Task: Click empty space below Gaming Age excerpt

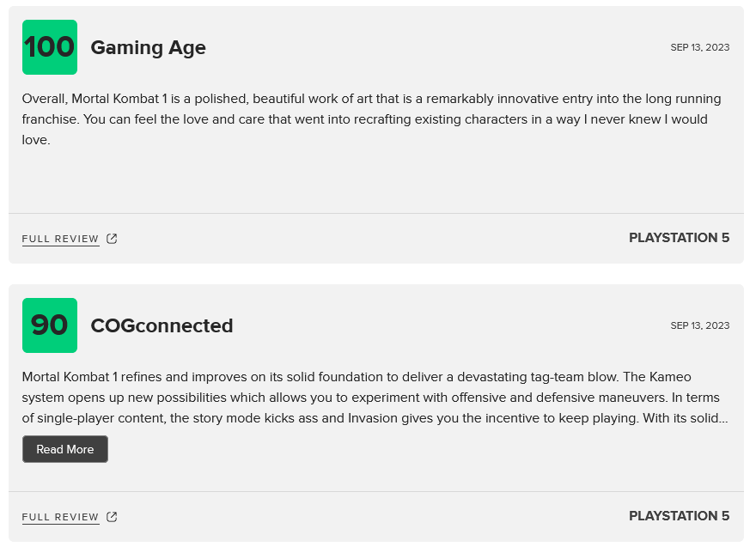Action: click(x=376, y=180)
